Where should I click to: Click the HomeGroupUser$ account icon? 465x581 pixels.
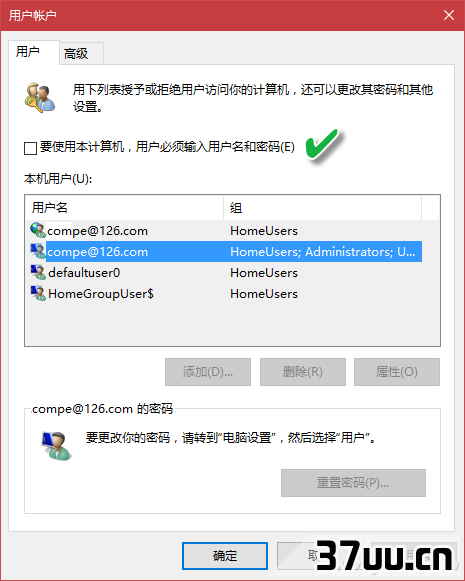[38, 293]
